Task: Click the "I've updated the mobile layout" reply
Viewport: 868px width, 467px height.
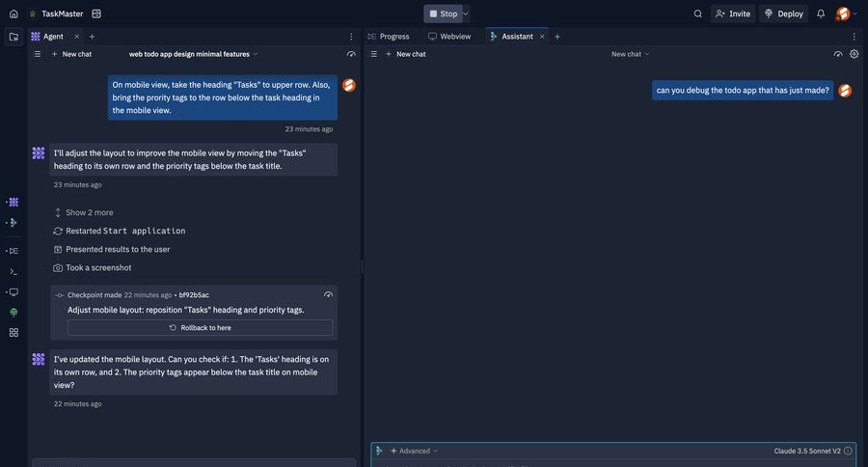Action: click(193, 372)
